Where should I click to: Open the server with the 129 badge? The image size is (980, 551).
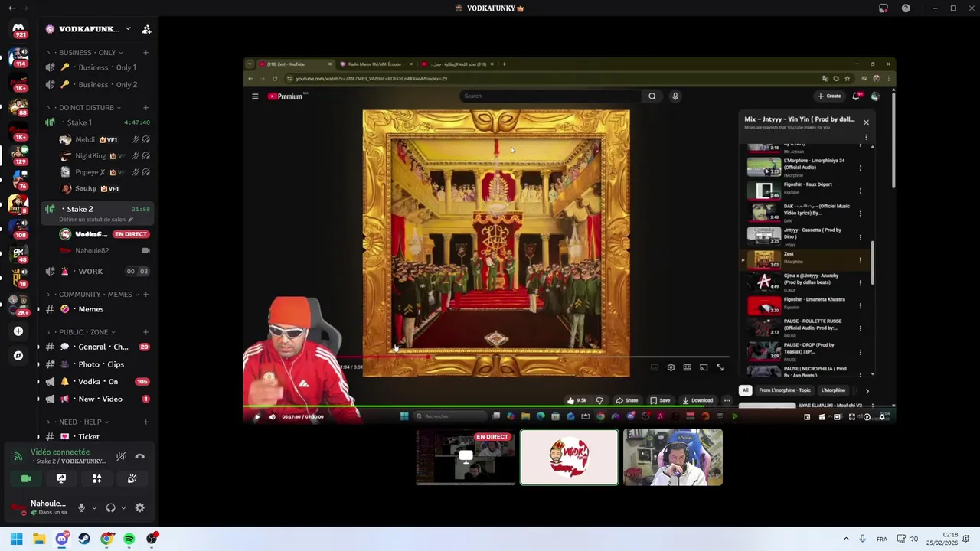(18, 155)
